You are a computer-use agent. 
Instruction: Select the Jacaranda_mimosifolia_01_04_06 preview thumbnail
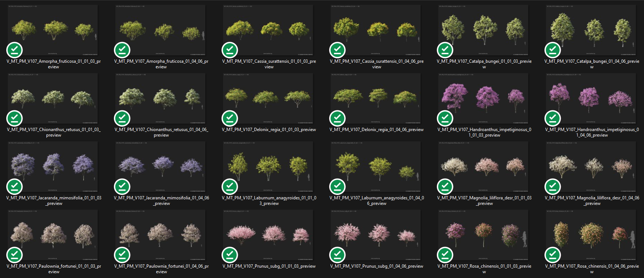coord(160,166)
